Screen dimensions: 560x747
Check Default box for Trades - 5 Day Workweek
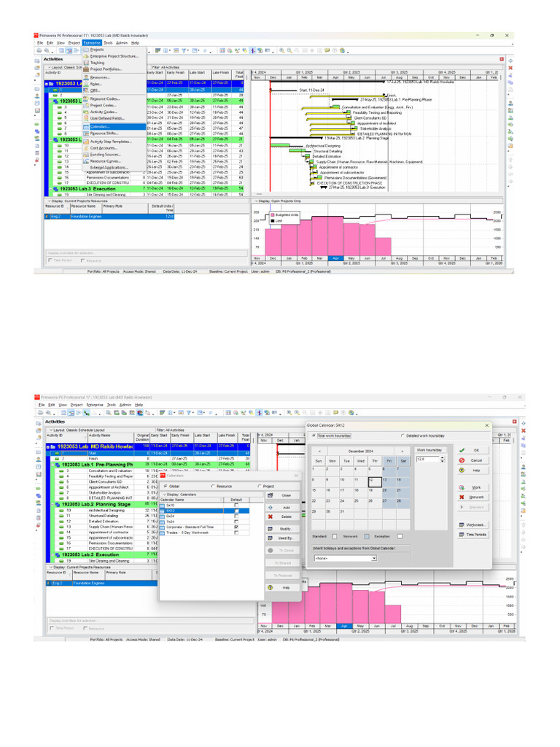point(236,533)
